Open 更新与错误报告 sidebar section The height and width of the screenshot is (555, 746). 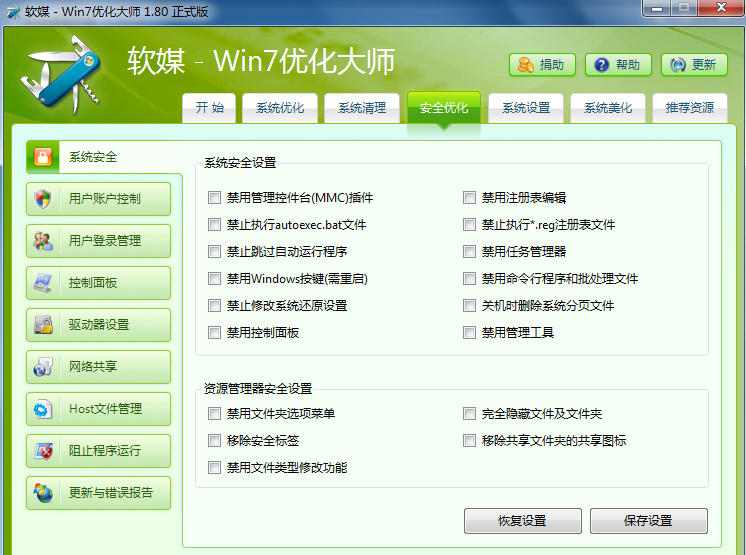(98, 493)
